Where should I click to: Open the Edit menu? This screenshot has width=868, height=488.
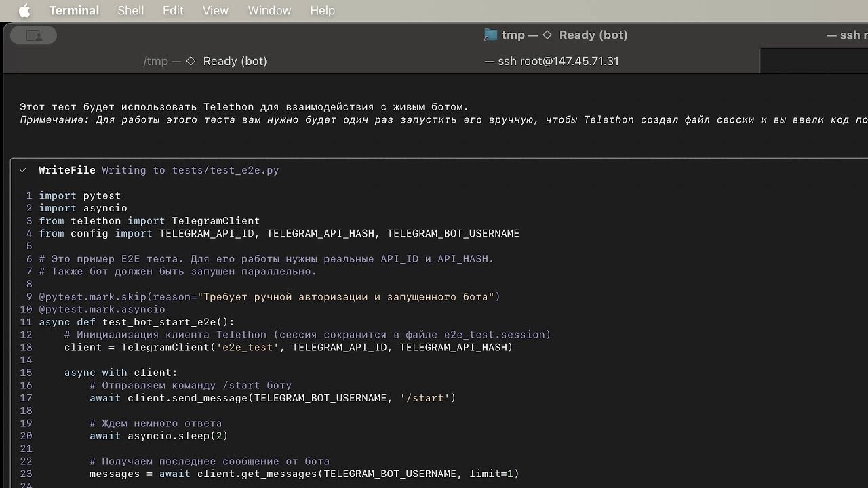[x=173, y=10]
